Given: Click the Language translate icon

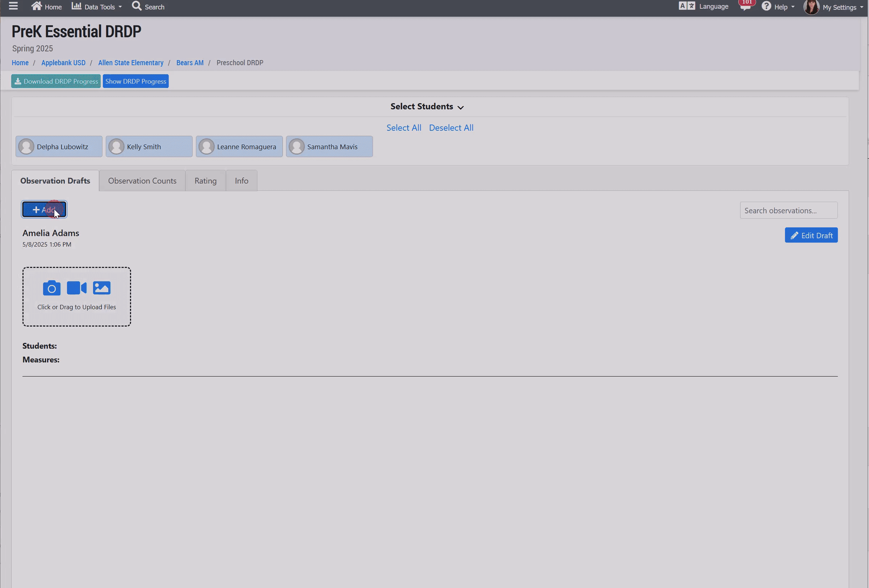Looking at the screenshot, I should click(x=687, y=7).
